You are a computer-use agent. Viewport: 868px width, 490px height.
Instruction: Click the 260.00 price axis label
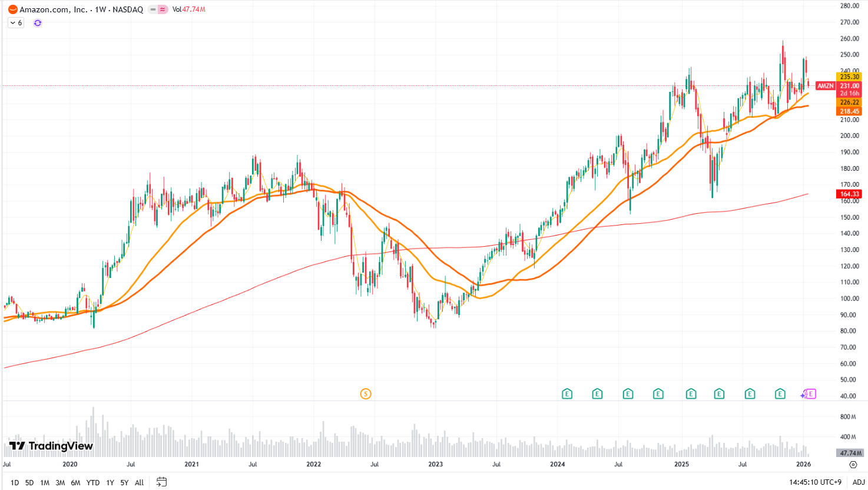click(849, 39)
